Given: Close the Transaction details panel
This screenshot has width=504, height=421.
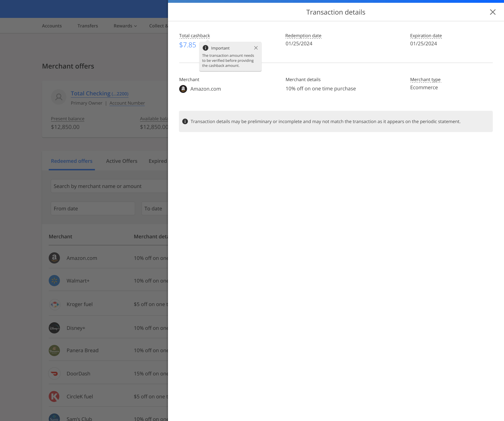Looking at the screenshot, I should (493, 12).
